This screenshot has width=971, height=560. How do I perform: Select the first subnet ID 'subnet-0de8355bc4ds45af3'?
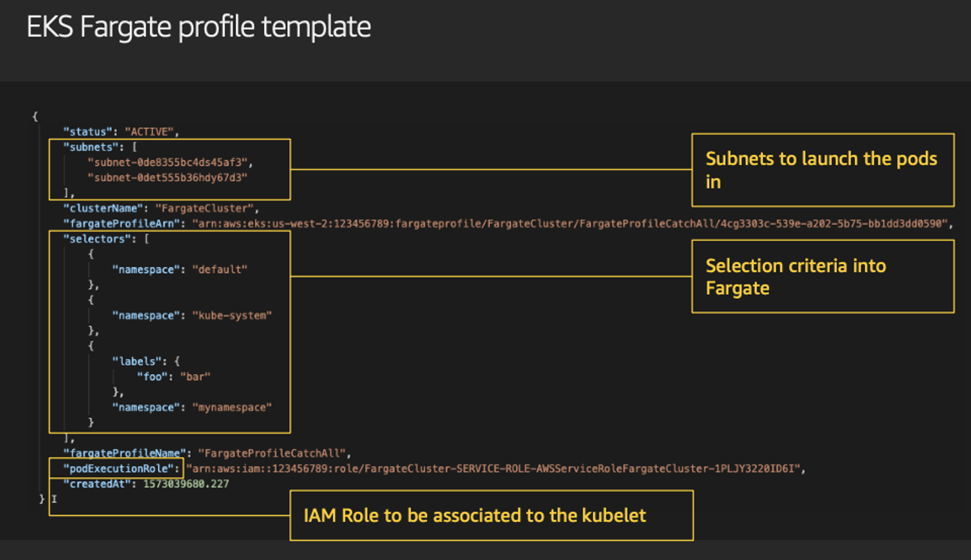tap(168, 163)
